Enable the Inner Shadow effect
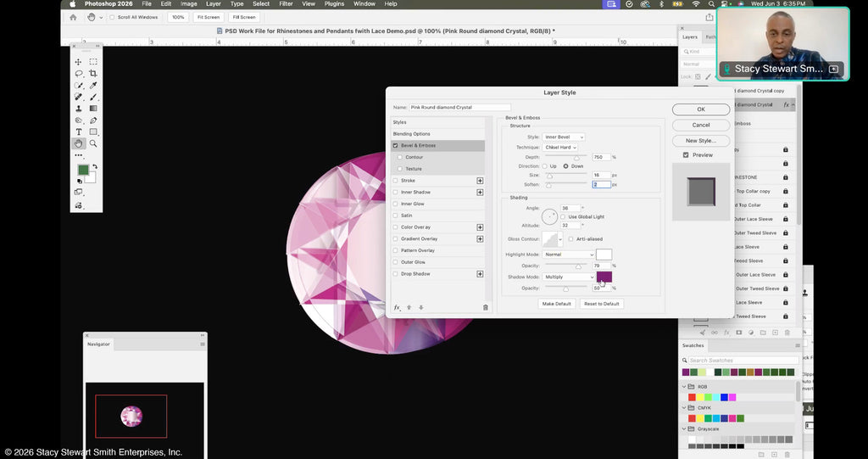Image resolution: width=868 pixels, height=459 pixels. pos(395,193)
